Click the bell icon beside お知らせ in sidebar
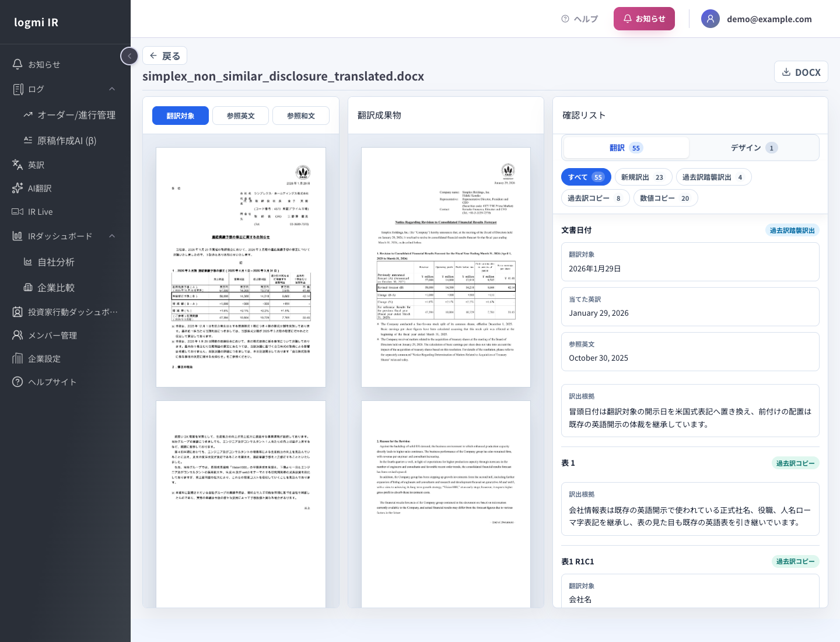 pos(17,64)
